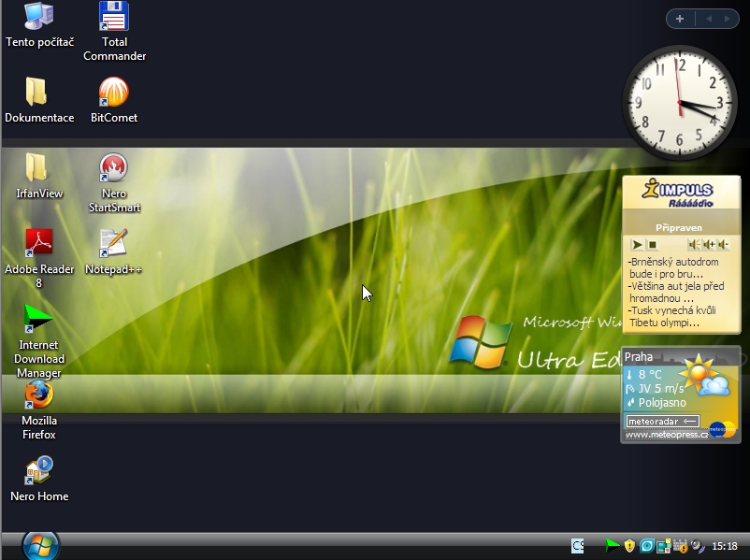Add a gadget with the sidebar plus button
Viewport: 750px width, 560px height.
(680, 19)
